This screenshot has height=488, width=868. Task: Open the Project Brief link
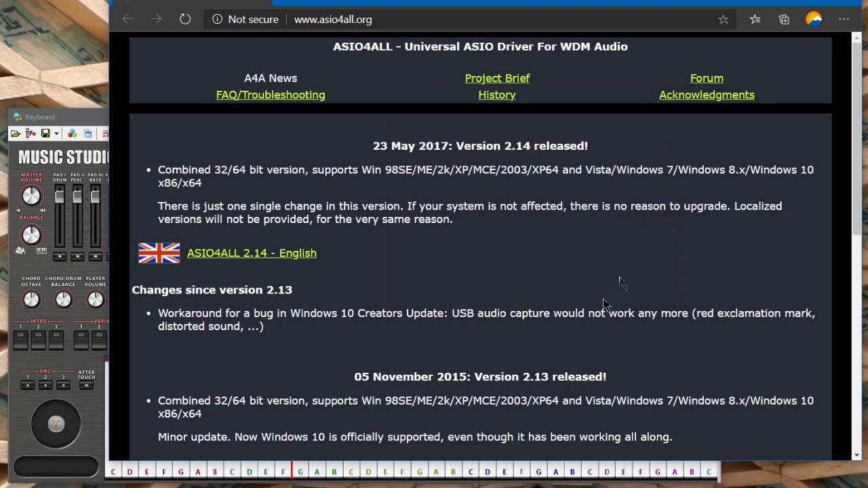(497, 78)
